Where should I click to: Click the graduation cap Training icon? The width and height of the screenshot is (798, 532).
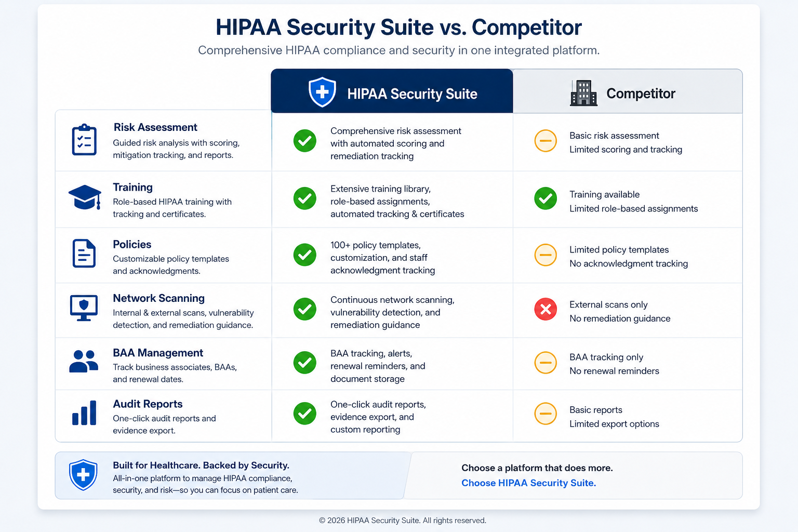point(85,197)
